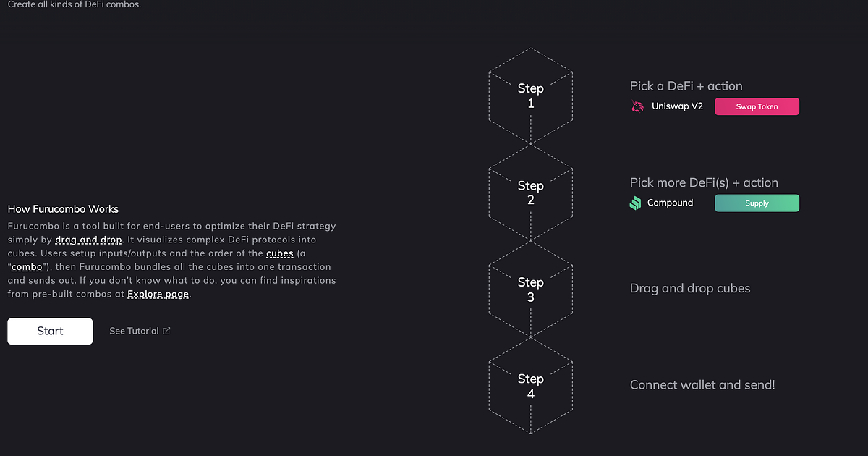The width and height of the screenshot is (868, 456).
Task: Click the underlined "cubes" term
Action: click(x=279, y=253)
